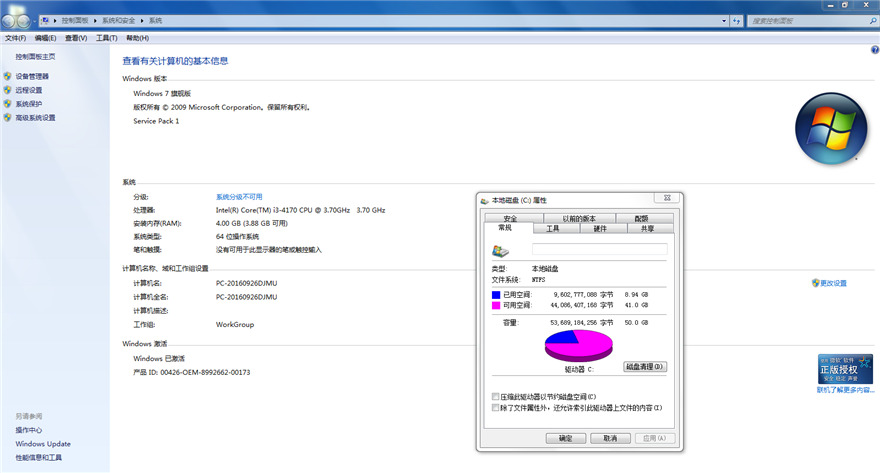The image size is (880, 473).
Task: Open the 工具(T) menu
Action: click(x=107, y=38)
